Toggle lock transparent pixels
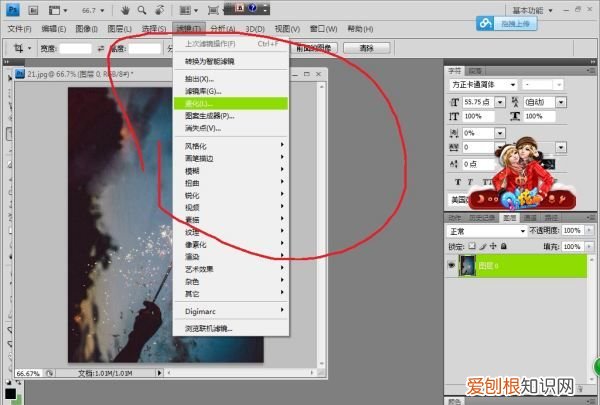Image resolution: width=600 pixels, height=405 pixels. point(472,246)
